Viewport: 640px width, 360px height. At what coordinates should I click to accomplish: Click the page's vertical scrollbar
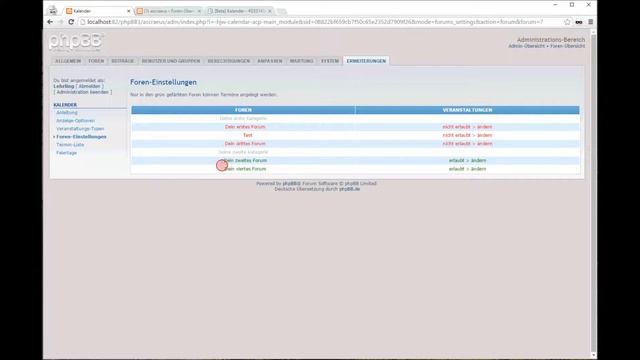tap(593, 192)
